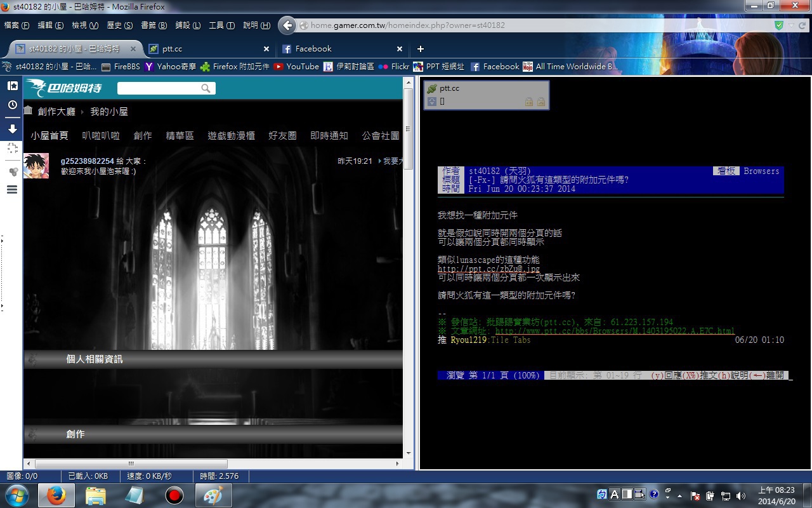Click the horizontal scrollbar of left pane

(x=131, y=464)
